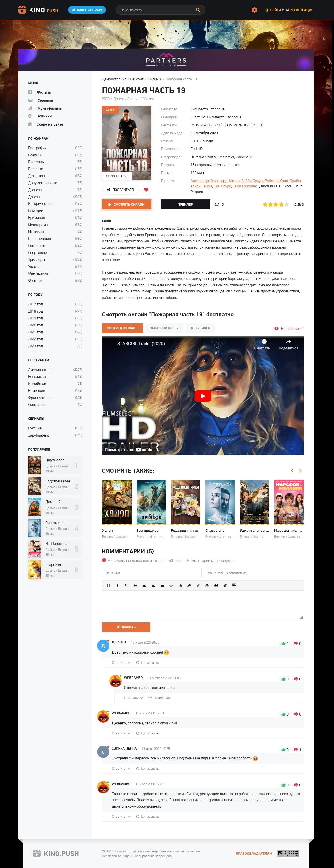Screen dimensions: 334x868
Task: Dislike Свинка Пеппа's comment with thumbs down
Action: (296, 750)
